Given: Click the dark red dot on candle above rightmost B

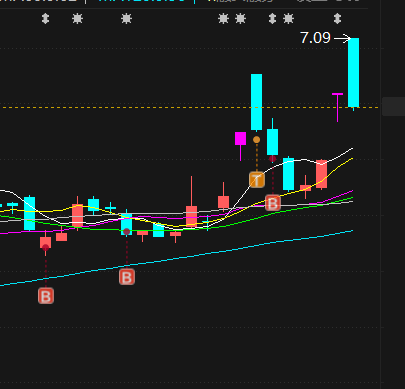Looking at the screenshot, I should point(273,159).
